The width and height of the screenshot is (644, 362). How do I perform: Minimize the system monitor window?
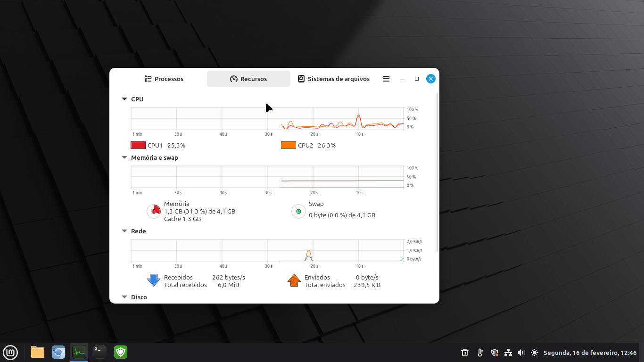click(403, 79)
